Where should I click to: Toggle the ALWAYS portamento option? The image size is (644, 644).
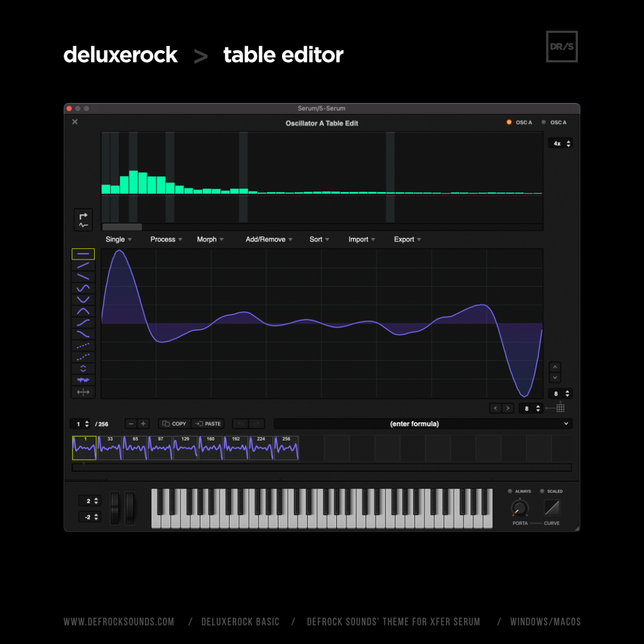(509, 491)
